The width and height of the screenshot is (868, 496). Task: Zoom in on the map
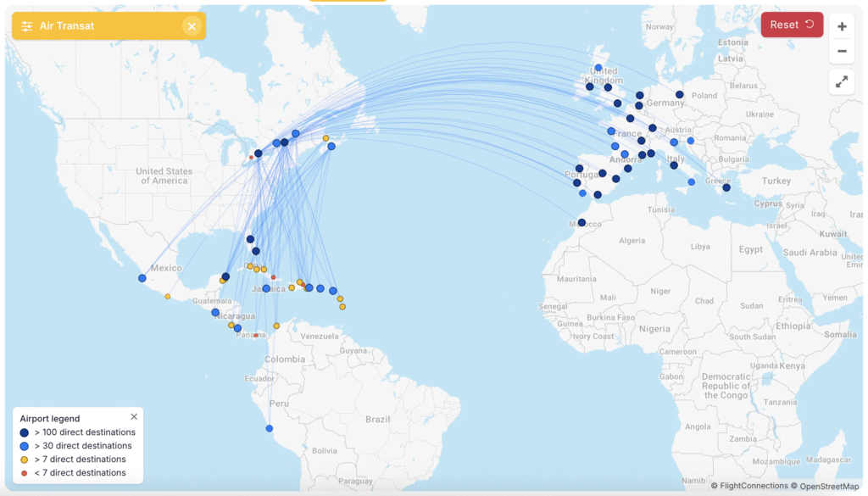(x=842, y=26)
